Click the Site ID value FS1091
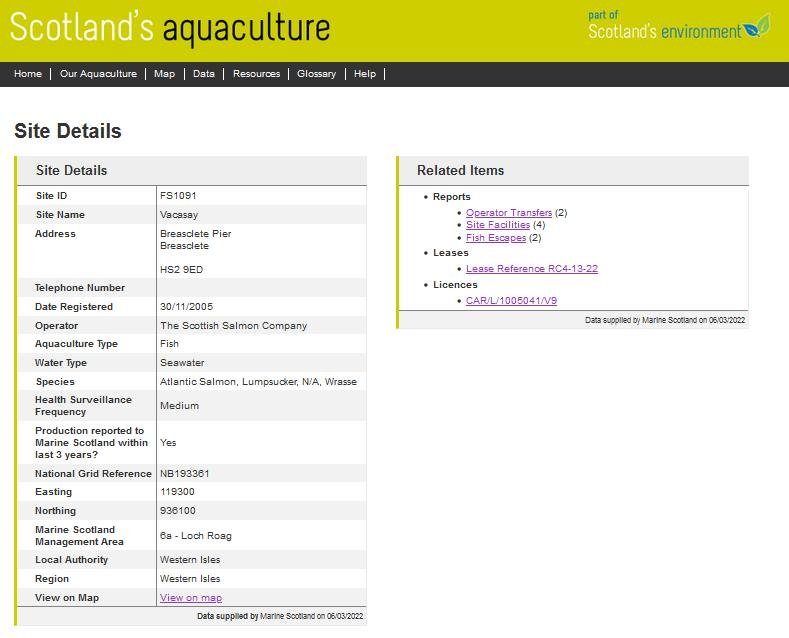The height and width of the screenshot is (638, 789). pos(178,196)
